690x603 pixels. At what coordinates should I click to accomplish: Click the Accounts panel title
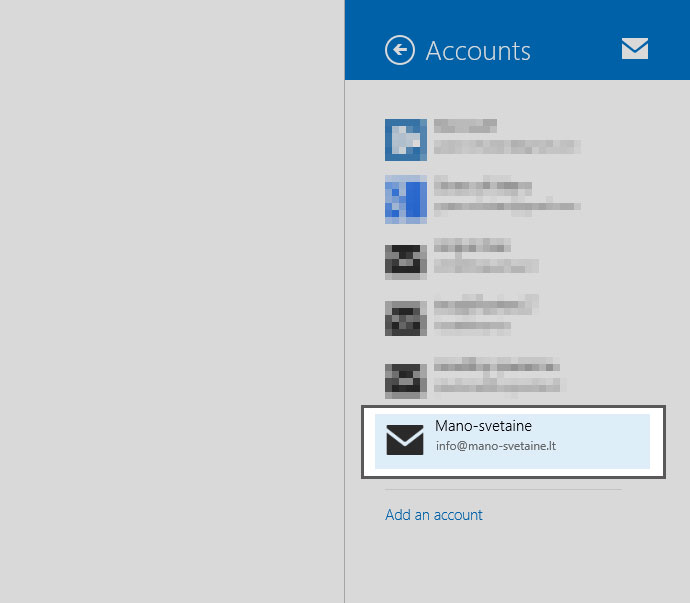[478, 51]
